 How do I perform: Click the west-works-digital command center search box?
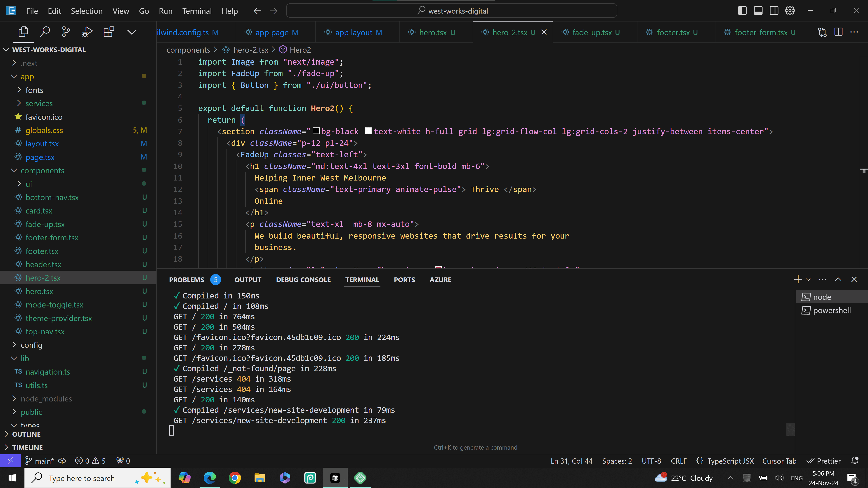point(452,11)
